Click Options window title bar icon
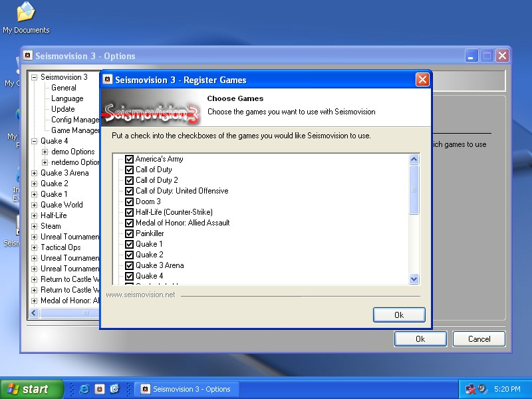 [x=28, y=56]
